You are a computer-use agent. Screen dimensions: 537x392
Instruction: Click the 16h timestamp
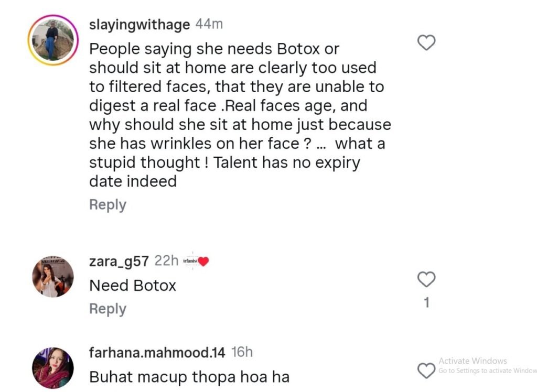pyautogui.click(x=242, y=352)
